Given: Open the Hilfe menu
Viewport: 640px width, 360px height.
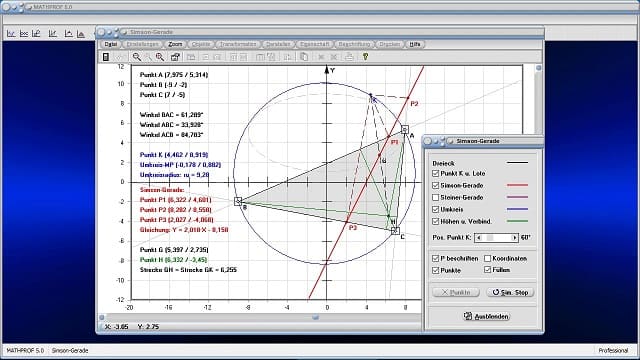Looking at the screenshot, I should pyautogui.click(x=415, y=44).
